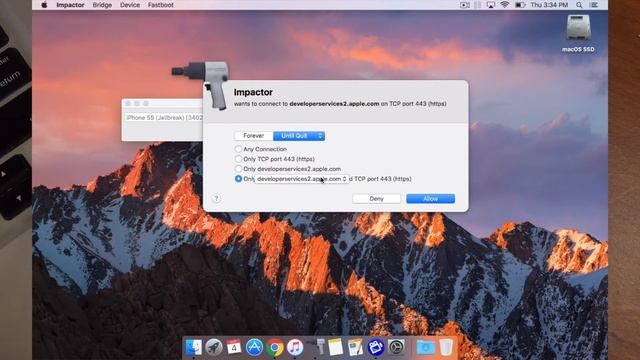The width and height of the screenshot is (640, 360).
Task: Open System Preferences from the dock
Action: click(396, 347)
